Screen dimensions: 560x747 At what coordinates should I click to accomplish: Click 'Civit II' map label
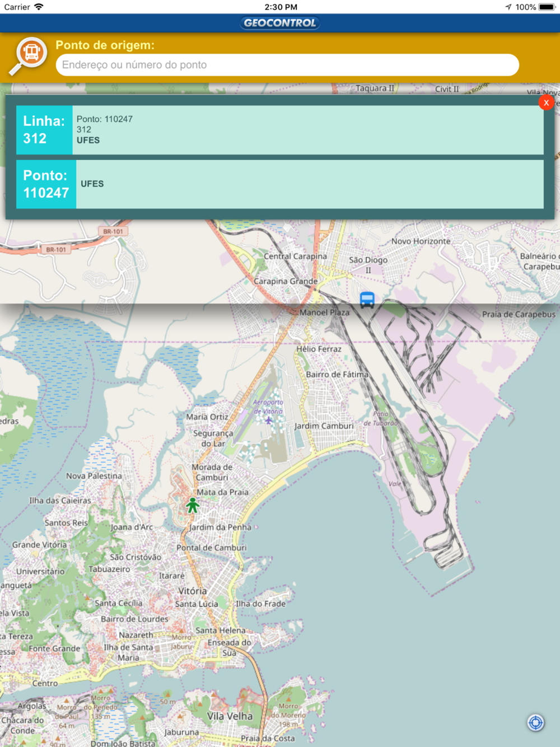click(447, 89)
